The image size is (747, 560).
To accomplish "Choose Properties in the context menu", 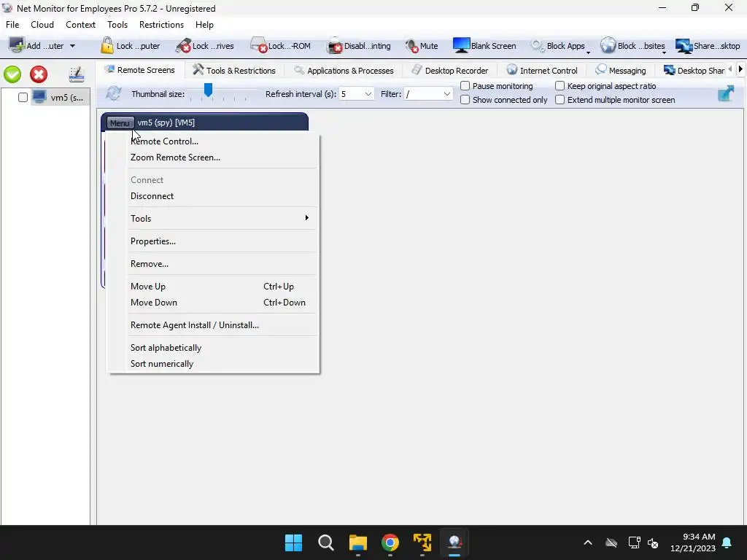I will click(212, 241).
